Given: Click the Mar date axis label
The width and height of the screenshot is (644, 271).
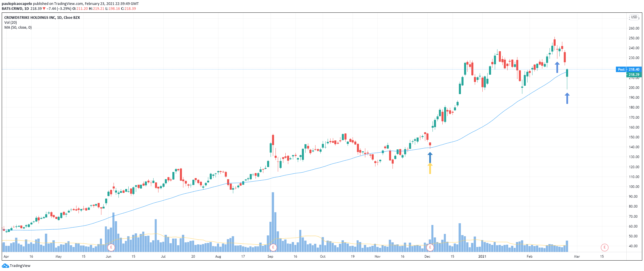Looking at the screenshot, I should [577, 257].
